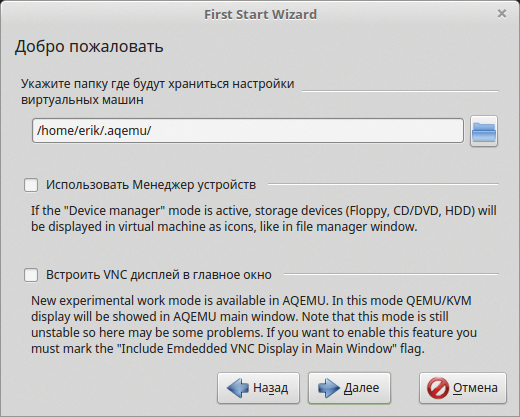Viewport: 520px width, 417px height.
Task: Click the red prohibition icon on Отмена
Action: 438,388
